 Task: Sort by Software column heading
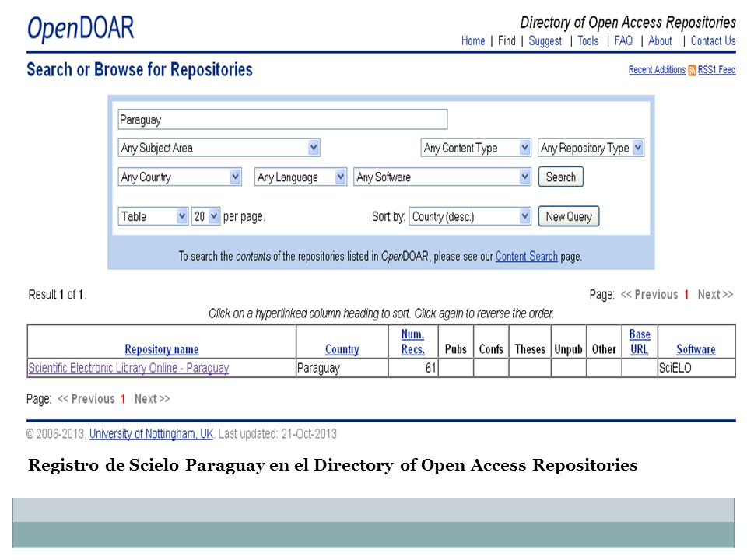tap(696, 349)
